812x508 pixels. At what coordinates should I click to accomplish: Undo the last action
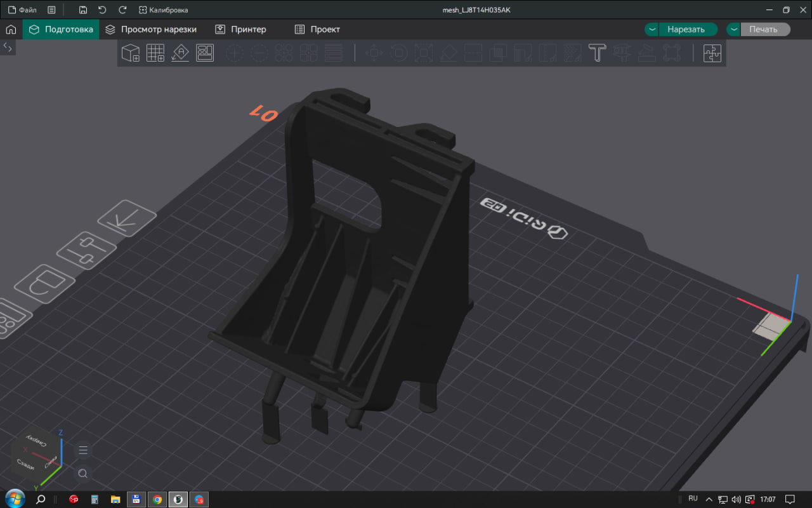point(102,10)
